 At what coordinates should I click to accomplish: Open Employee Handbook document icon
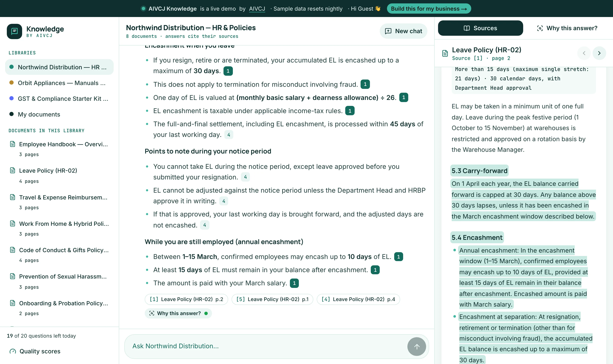pyautogui.click(x=13, y=144)
